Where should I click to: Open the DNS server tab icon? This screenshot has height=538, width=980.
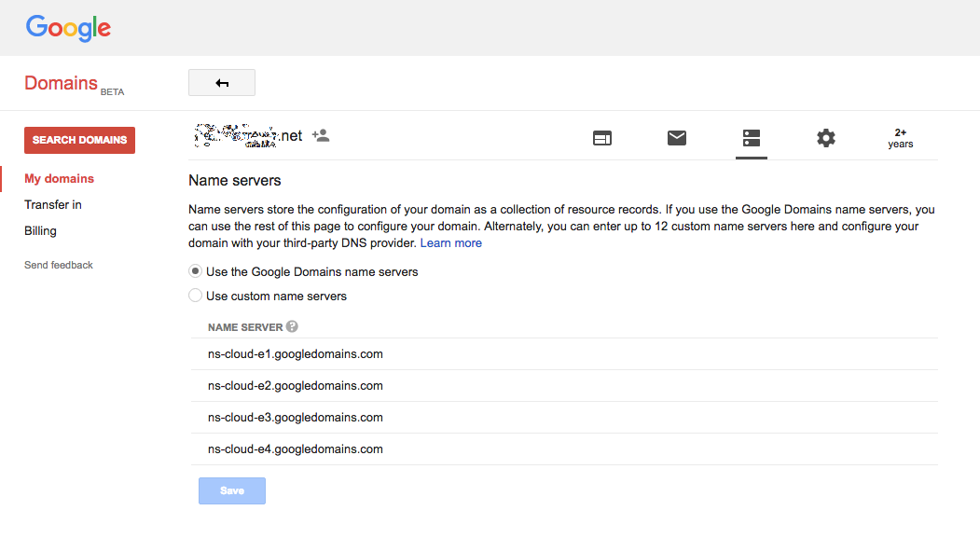(x=752, y=138)
